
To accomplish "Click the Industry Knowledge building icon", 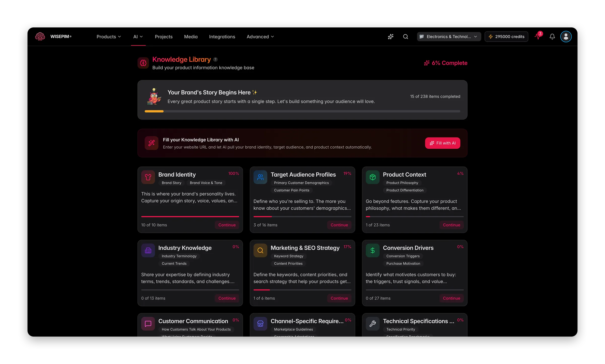I will [148, 250].
